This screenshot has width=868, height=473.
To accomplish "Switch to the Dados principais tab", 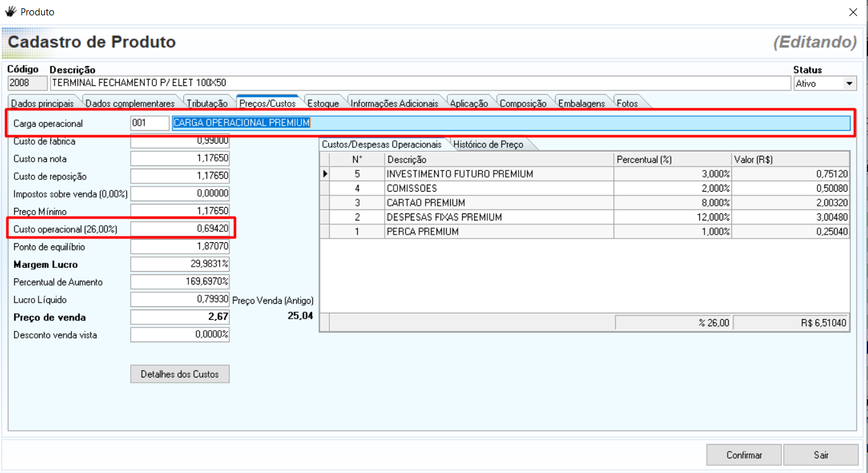I will (x=42, y=103).
